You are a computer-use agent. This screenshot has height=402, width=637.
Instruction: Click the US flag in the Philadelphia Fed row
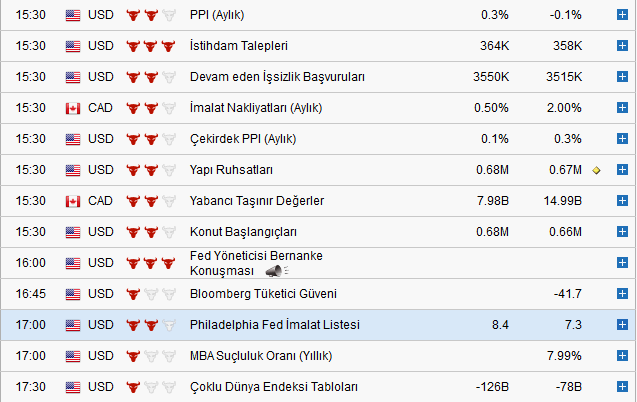coord(72,325)
